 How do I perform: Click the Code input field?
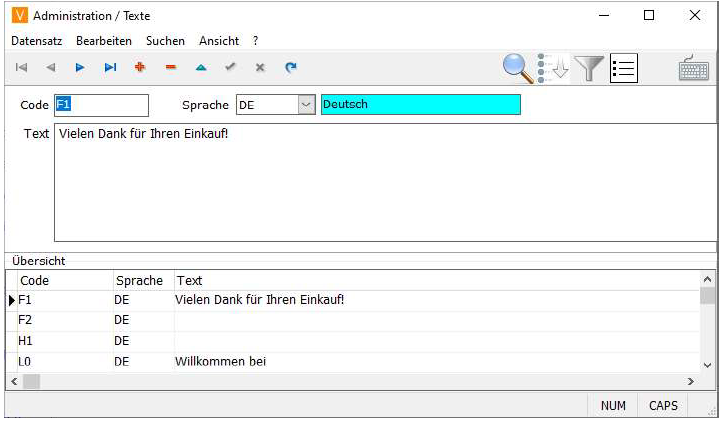tap(100, 105)
